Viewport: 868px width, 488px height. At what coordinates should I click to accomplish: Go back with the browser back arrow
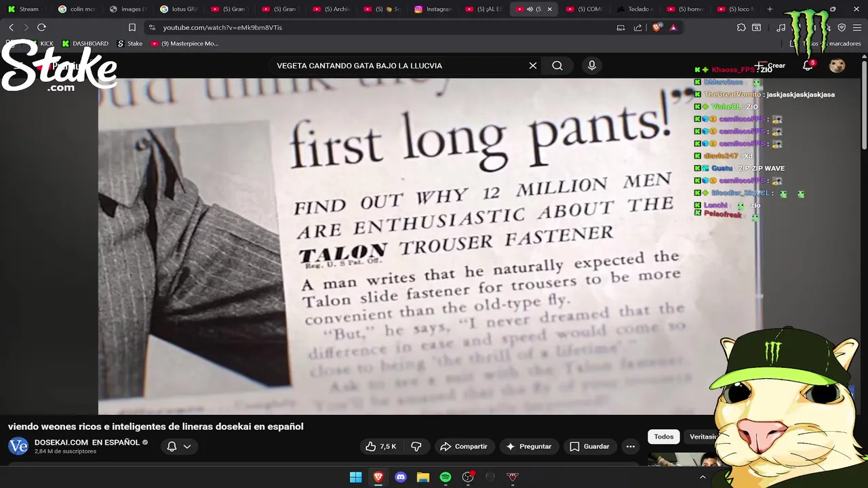pyautogui.click(x=11, y=27)
